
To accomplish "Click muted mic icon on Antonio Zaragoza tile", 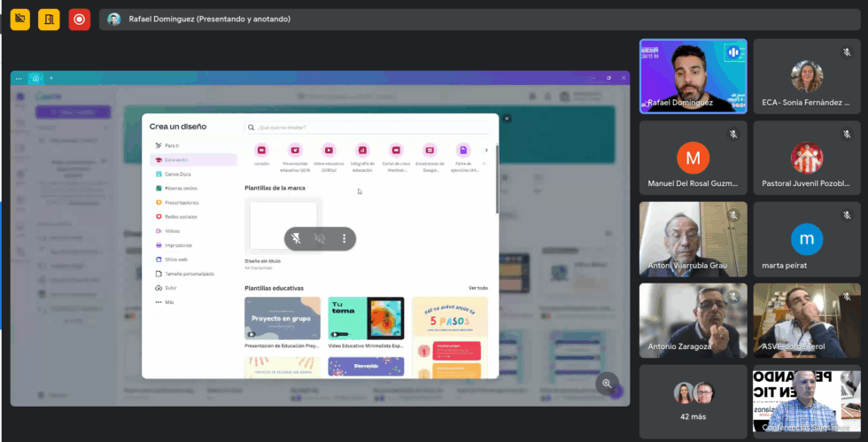I will point(733,297).
